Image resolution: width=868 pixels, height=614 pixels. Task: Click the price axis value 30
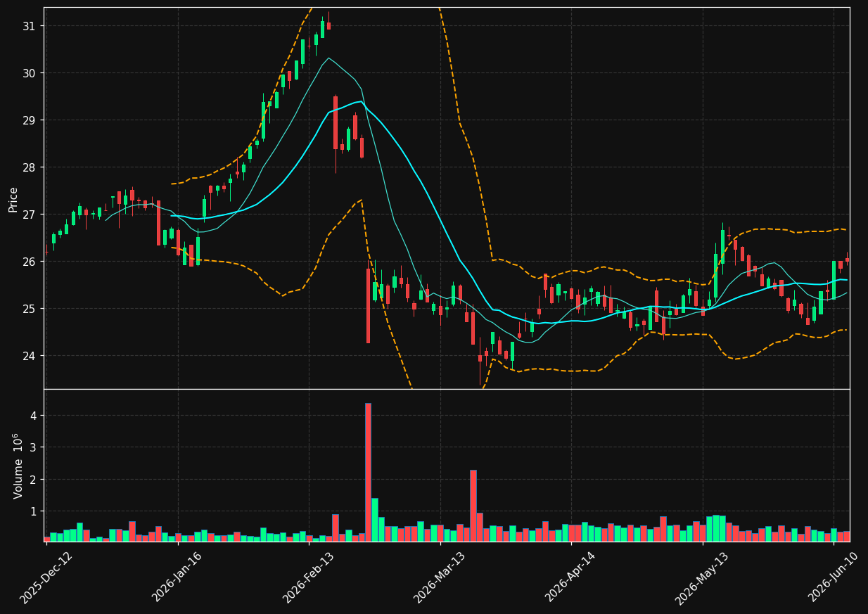(30, 73)
